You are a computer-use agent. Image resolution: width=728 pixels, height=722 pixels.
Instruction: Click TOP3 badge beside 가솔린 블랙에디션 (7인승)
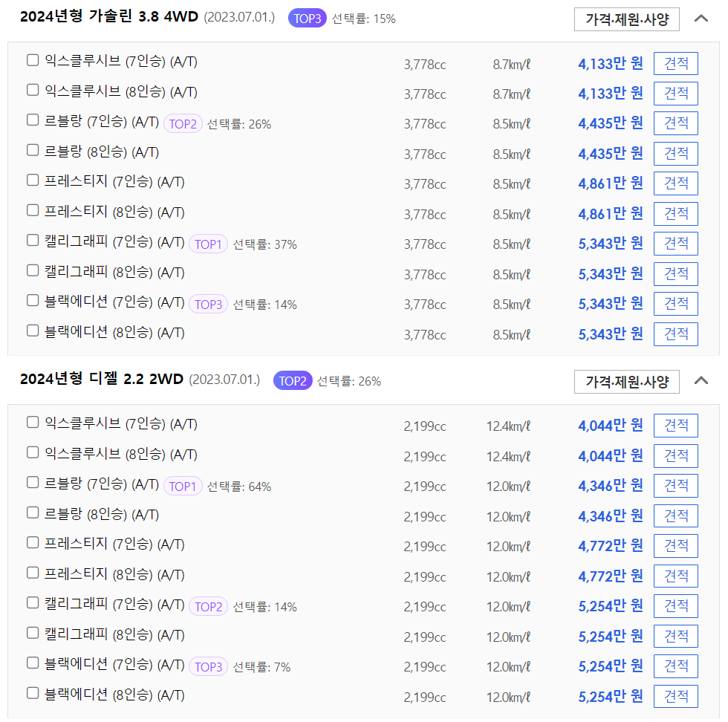click(x=208, y=305)
